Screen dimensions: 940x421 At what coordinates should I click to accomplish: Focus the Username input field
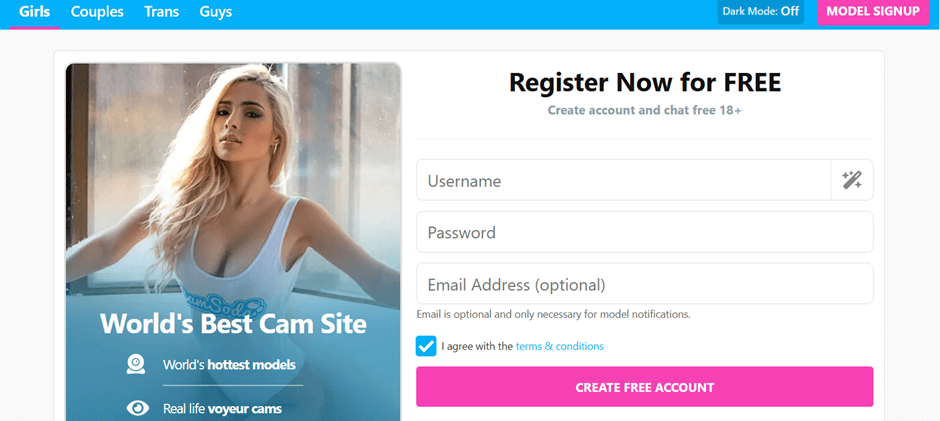click(623, 180)
